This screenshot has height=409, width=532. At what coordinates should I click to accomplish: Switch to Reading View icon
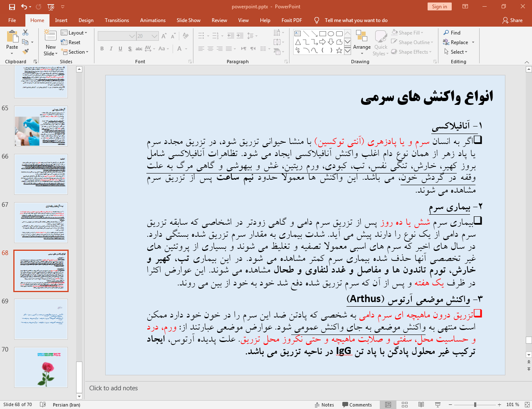421,405
